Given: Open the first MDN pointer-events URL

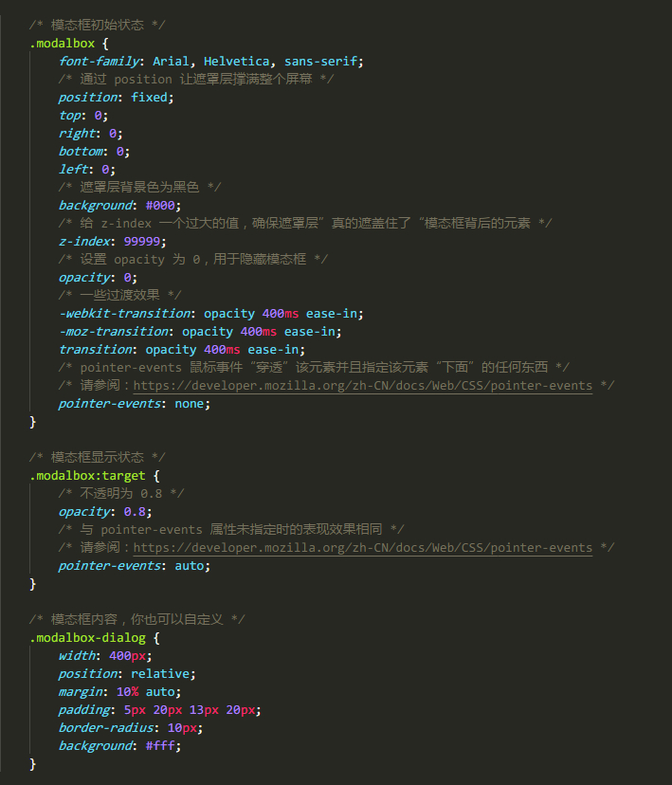Looking at the screenshot, I should tap(363, 386).
